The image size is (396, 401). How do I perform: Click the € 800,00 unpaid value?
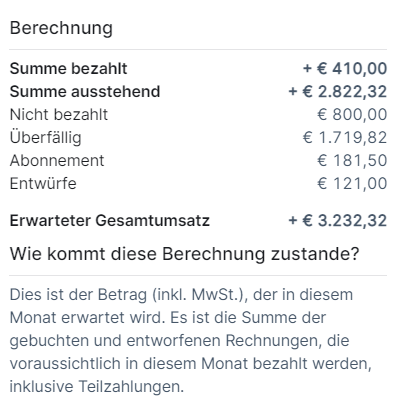[352, 115]
